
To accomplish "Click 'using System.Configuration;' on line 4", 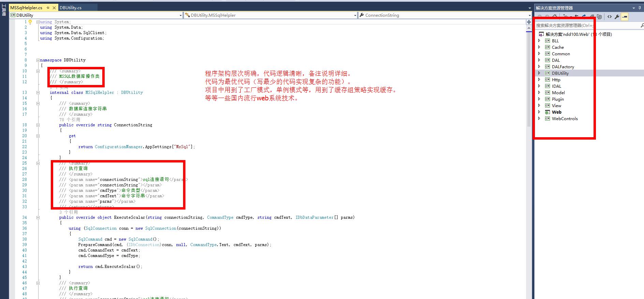I will (72, 38).
